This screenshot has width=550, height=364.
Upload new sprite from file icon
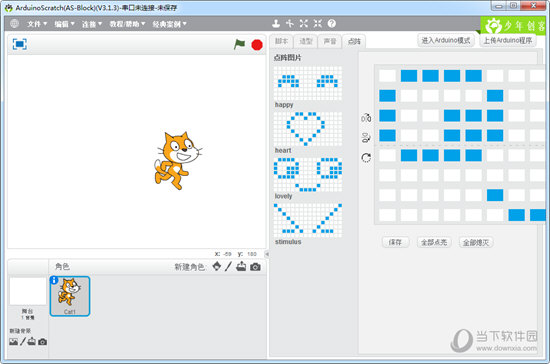click(241, 267)
